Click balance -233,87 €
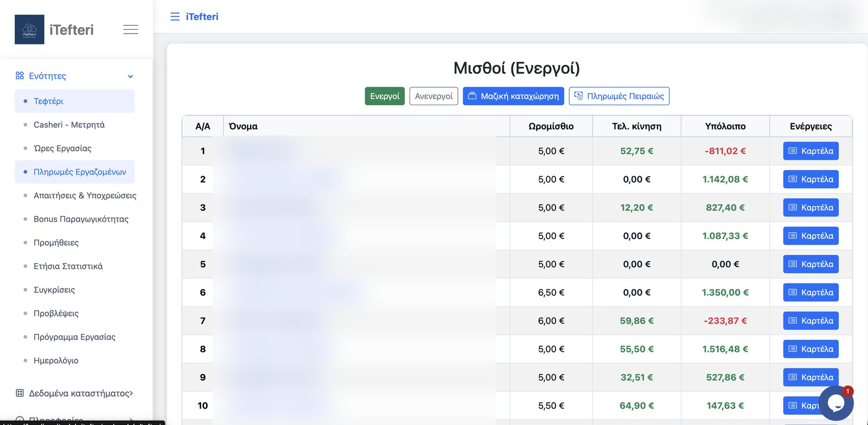Viewport: 868px width, 425px height. 725,320
